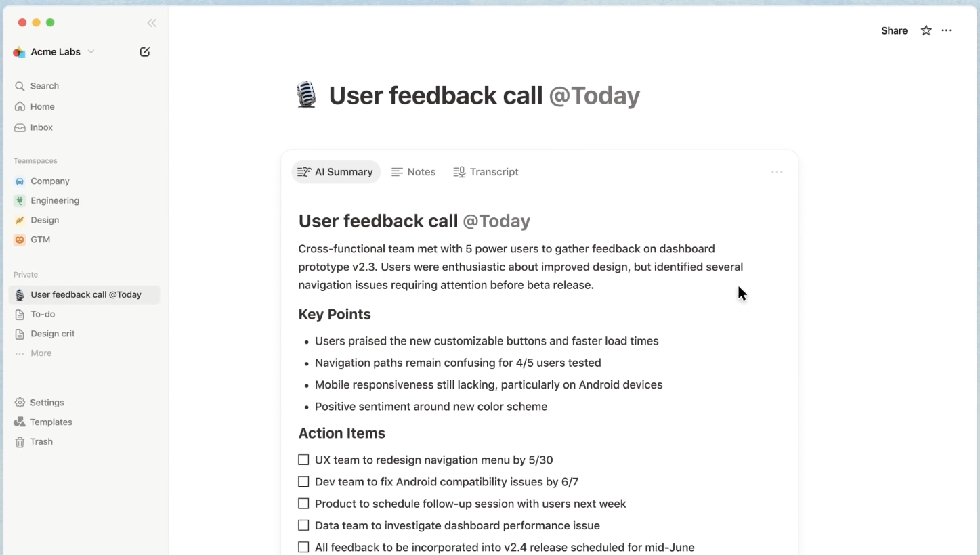Image resolution: width=980 pixels, height=555 pixels.
Task: Open the Trash from the sidebar
Action: [x=41, y=441]
